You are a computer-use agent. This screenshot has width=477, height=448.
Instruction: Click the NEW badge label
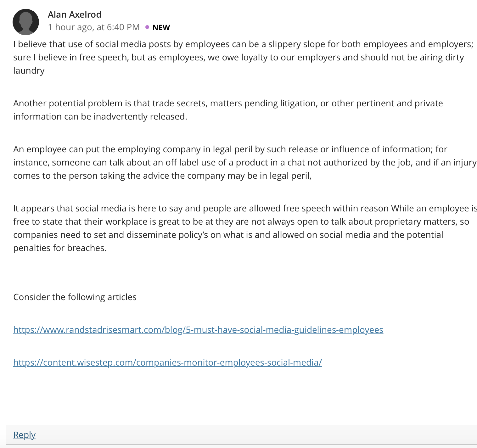pos(161,27)
